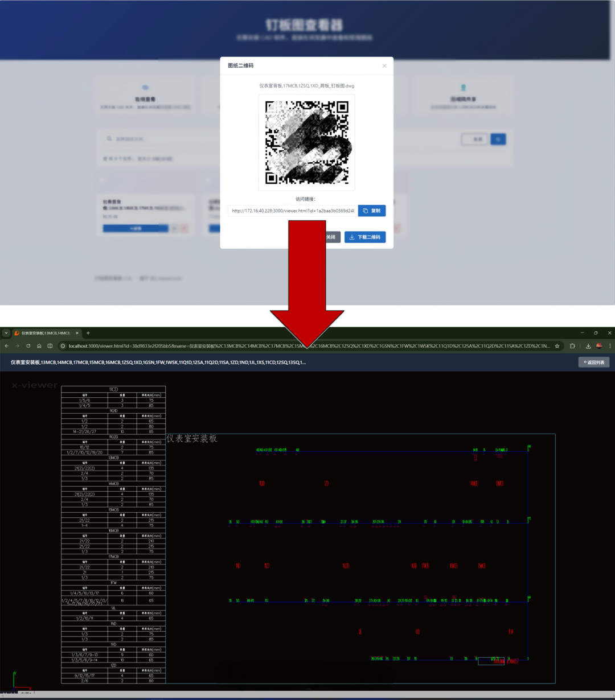This screenshot has height=700, width=615.
Task: Open the tab search dropdown in the browser
Action: tap(6, 333)
